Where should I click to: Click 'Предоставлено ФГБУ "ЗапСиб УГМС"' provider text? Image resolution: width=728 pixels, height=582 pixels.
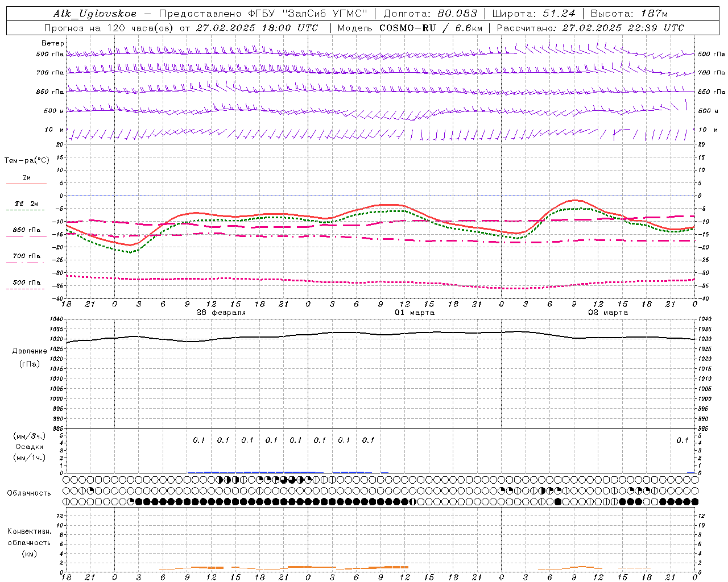pyautogui.click(x=263, y=14)
